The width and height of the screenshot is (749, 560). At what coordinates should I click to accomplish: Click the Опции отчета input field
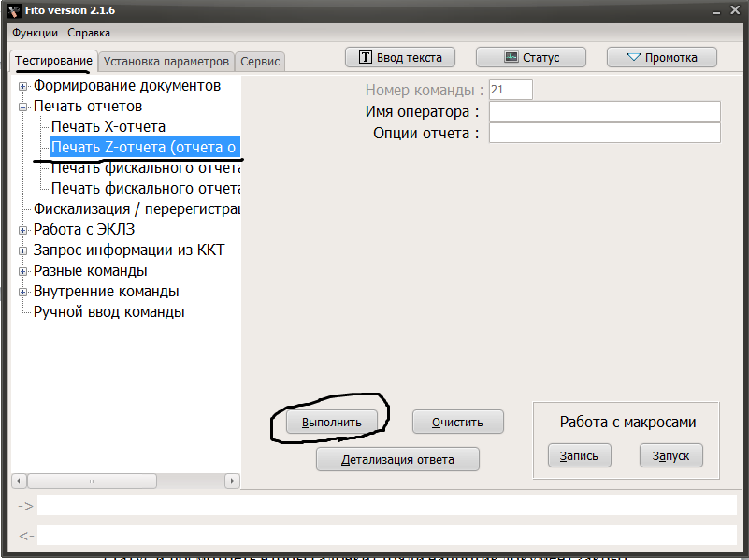coord(605,133)
